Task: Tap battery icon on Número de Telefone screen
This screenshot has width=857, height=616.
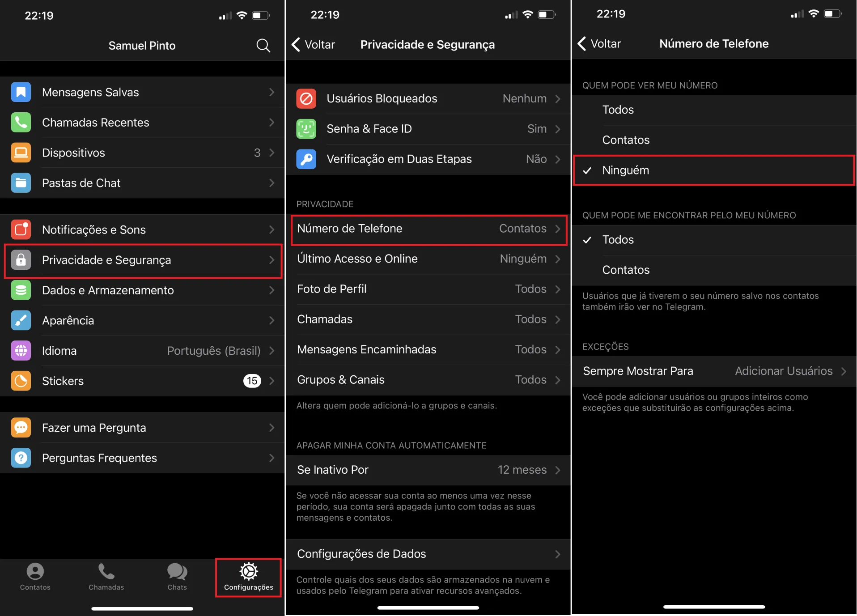Action: pos(833,14)
